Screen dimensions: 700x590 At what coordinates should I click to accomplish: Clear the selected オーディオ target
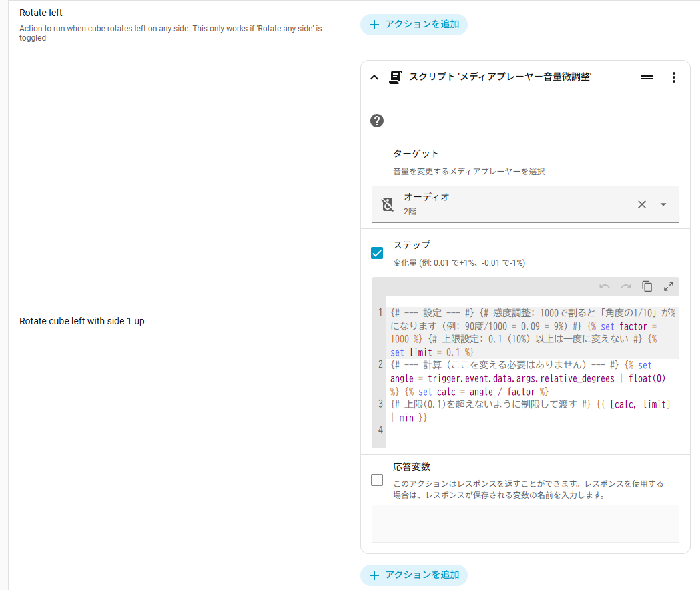coord(641,204)
